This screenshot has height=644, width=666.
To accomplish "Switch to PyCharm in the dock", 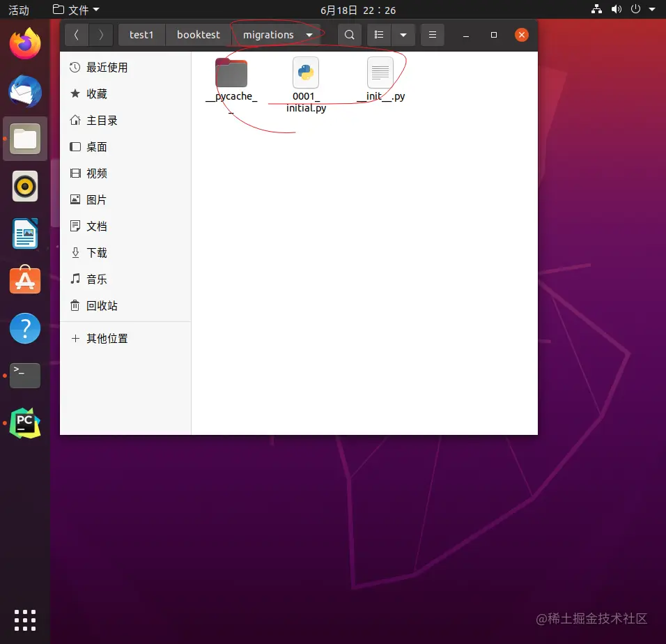I will coord(25,423).
